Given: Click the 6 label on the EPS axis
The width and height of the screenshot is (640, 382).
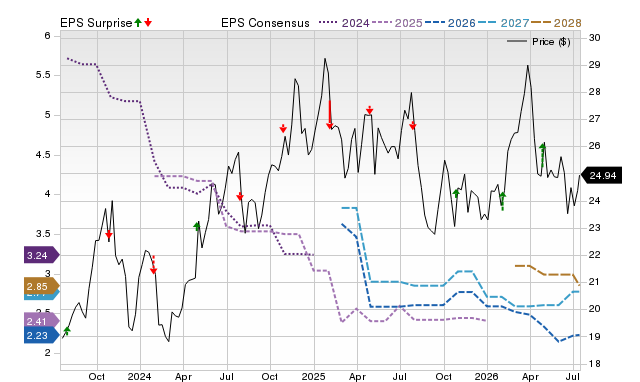Looking at the screenshot, I should tap(47, 36).
